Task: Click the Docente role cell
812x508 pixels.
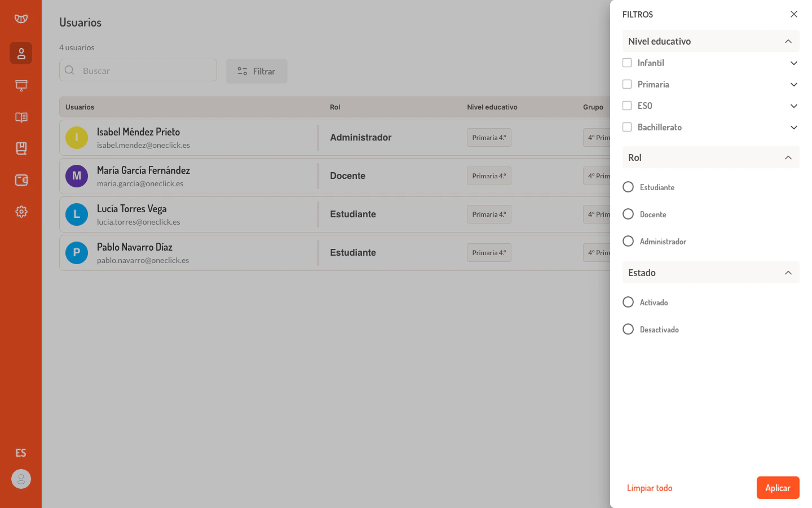Action: (x=347, y=176)
